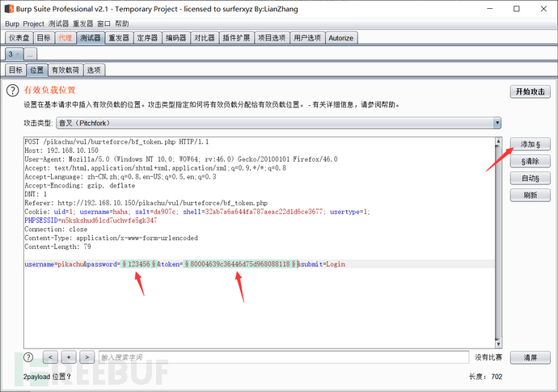Open the 重发器 menu in the menu bar
This screenshot has width=558, height=392.
coord(83,23)
